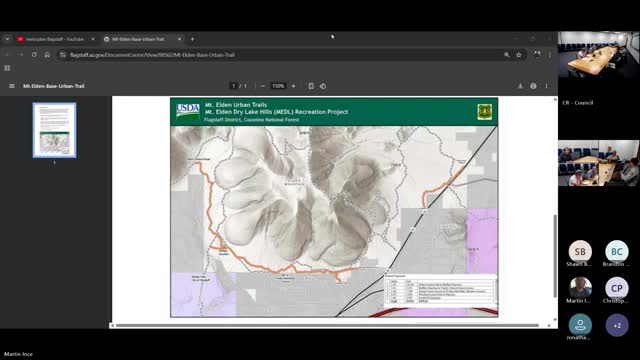Close the Mt-Elden-Base-Urban-Trail tab

pyautogui.click(x=179, y=39)
